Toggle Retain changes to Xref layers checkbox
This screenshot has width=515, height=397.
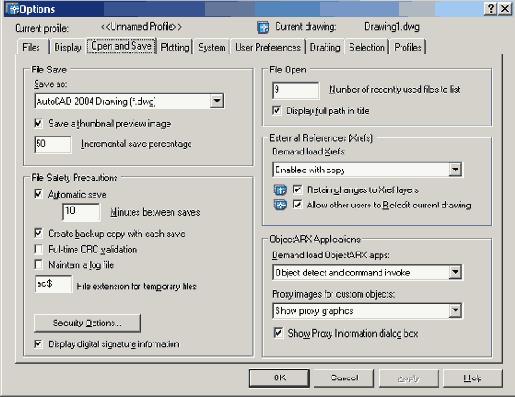tap(297, 189)
